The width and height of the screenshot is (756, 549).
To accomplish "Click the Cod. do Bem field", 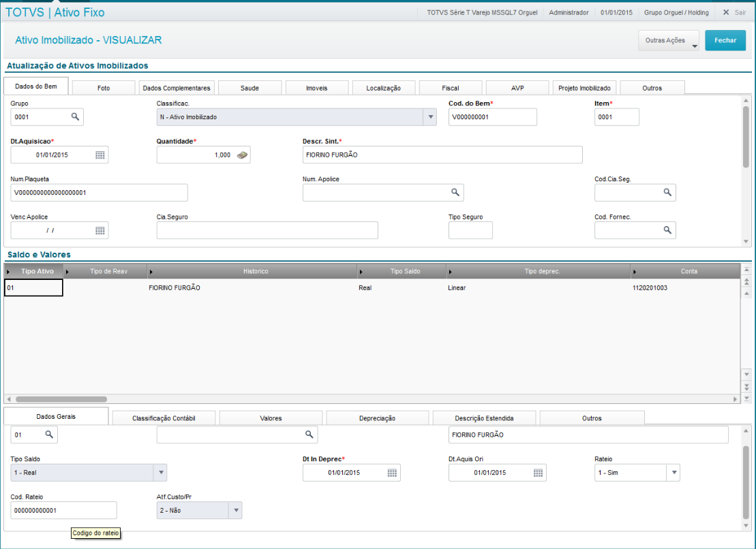I will [492, 117].
